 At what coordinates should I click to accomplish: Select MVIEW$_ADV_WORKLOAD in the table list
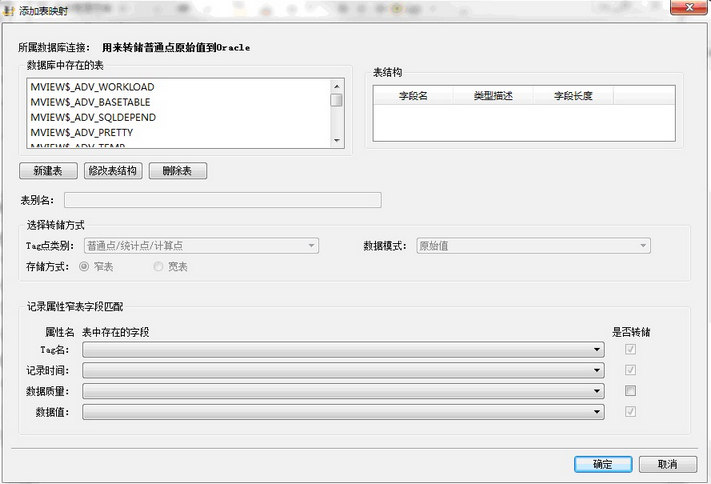click(92, 87)
